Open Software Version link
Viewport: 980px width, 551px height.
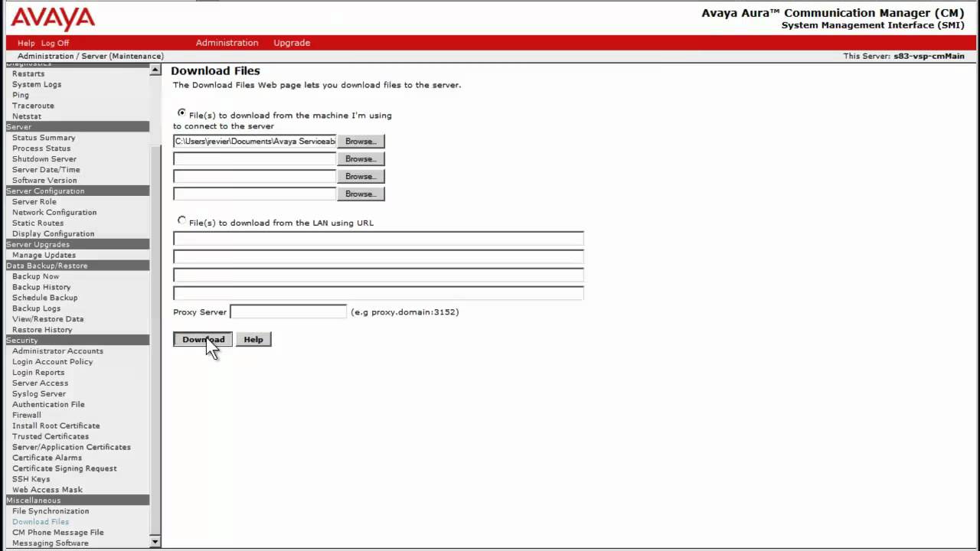(x=44, y=181)
